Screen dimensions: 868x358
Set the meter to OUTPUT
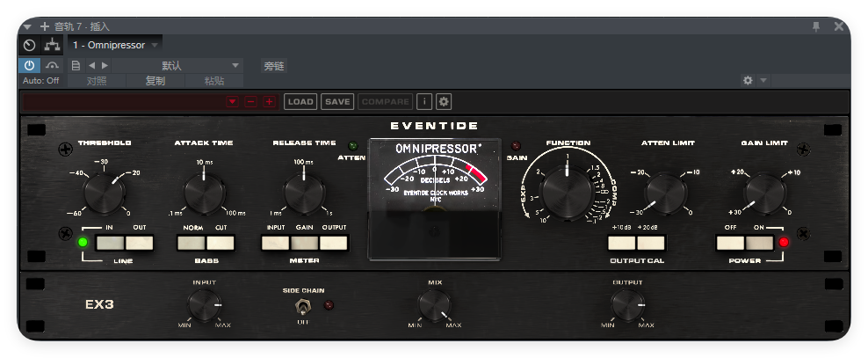click(x=333, y=243)
